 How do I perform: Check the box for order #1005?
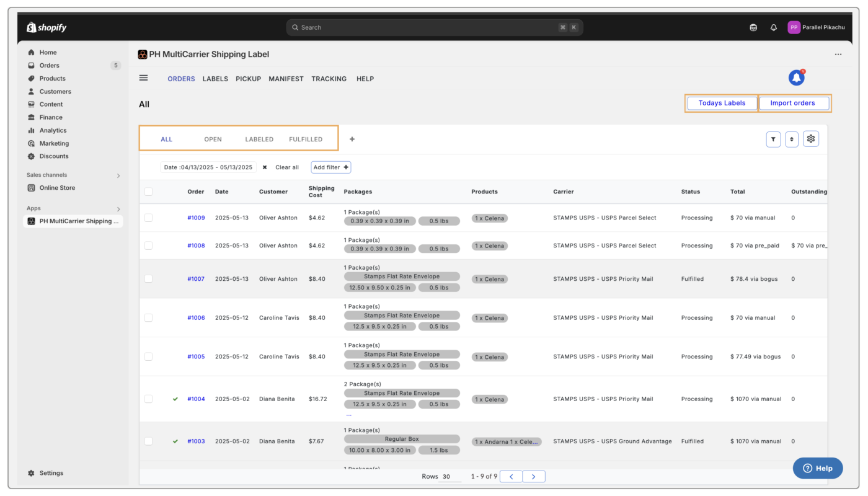coord(148,356)
